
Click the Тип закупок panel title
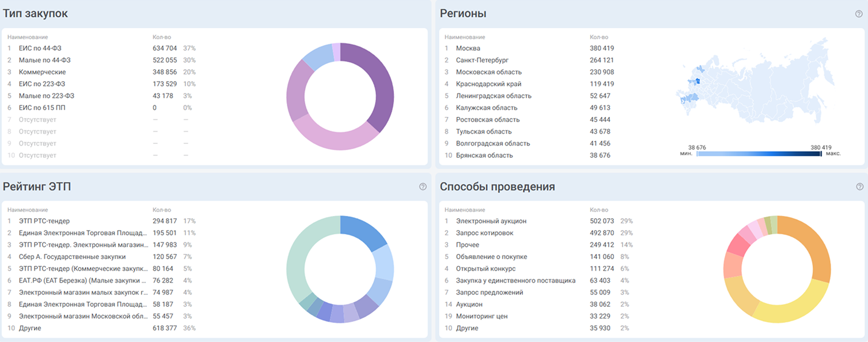pyautogui.click(x=35, y=13)
